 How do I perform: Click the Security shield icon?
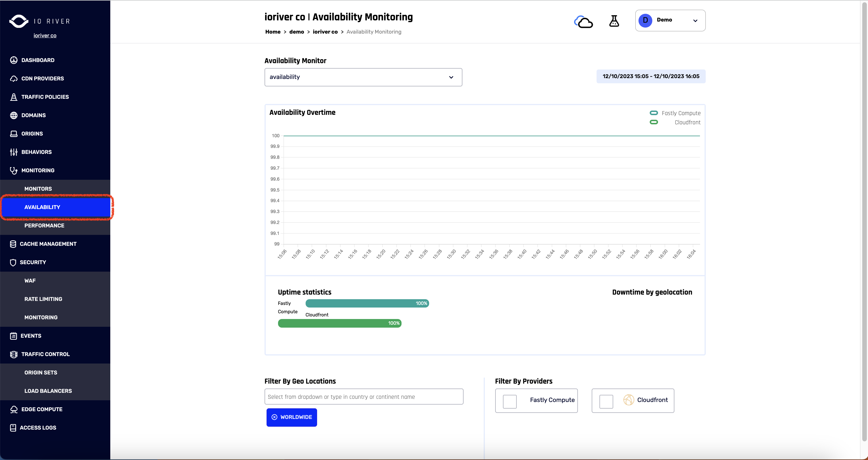coord(13,262)
